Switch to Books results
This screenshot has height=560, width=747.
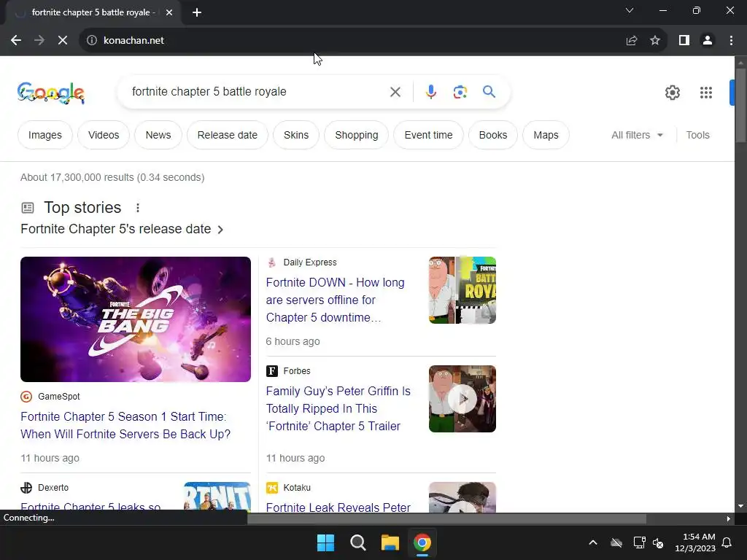pyautogui.click(x=493, y=135)
